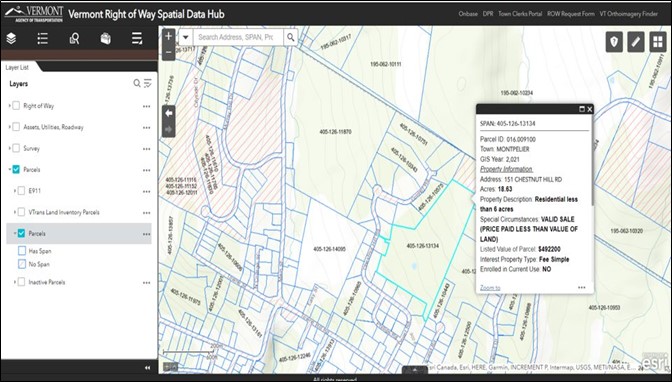672x382 pixels.
Task: Uncheck the highlighted Parcels sublayer checkbox
Action: point(21,233)
